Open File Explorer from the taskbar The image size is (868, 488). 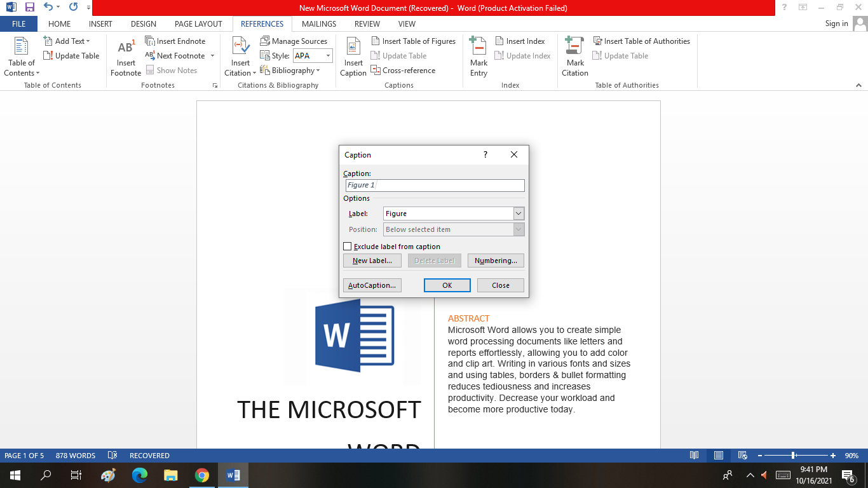(171, 475)
